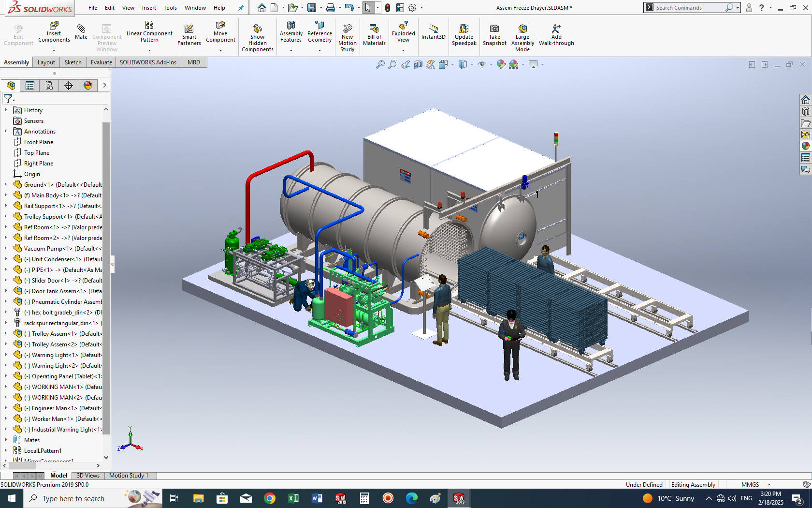
Task: Launch Smart Fasteners tool
Action: pos(189,35)
